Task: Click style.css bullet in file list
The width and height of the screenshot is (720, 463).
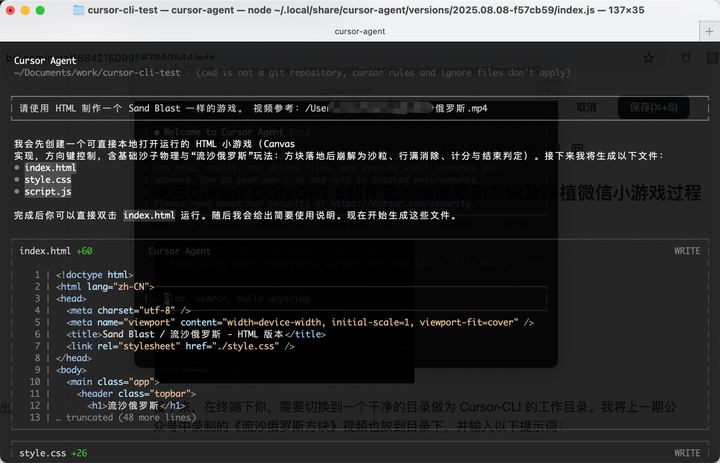Action: 48,180
